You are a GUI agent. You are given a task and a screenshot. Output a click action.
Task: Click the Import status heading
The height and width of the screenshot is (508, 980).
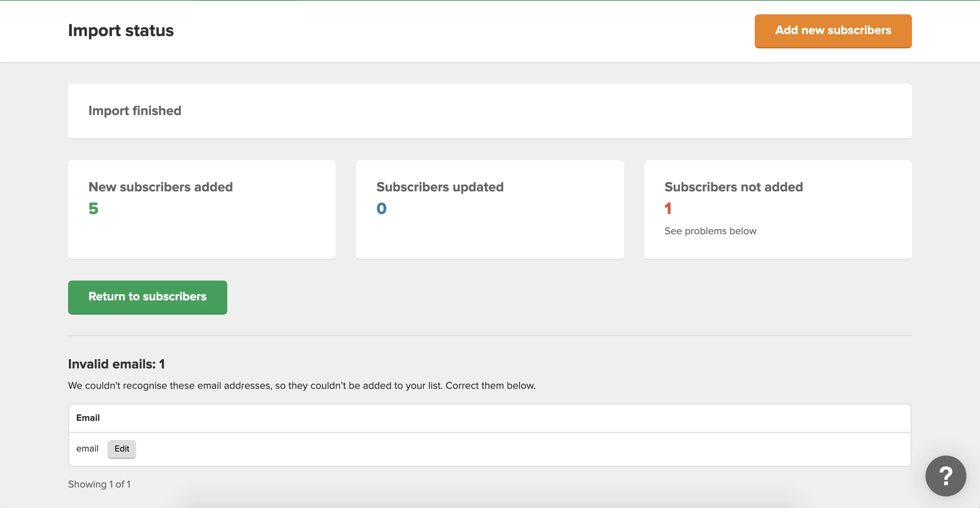(x=120, y=30)
